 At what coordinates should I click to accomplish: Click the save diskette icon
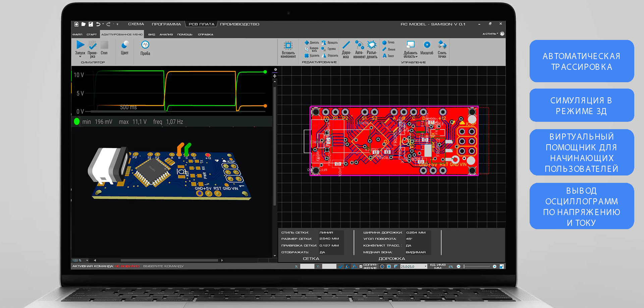pos(91,24)
